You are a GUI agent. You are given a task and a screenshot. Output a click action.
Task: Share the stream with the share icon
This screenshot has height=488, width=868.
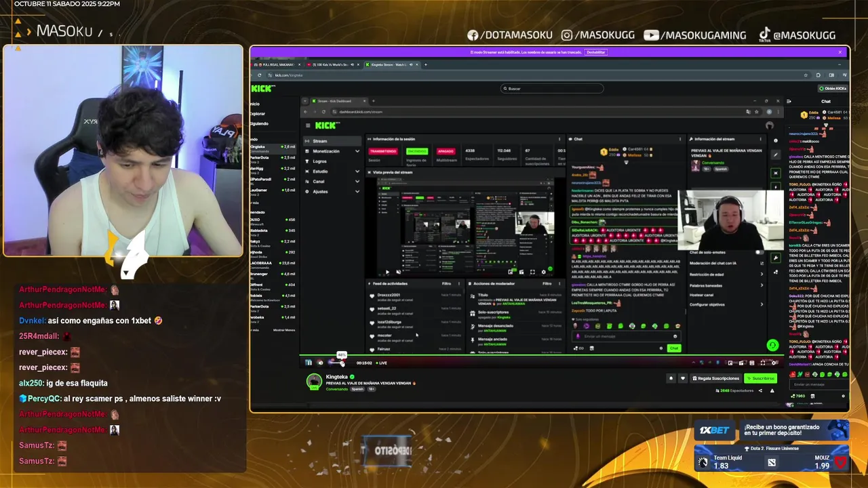(x=760, y=390)
